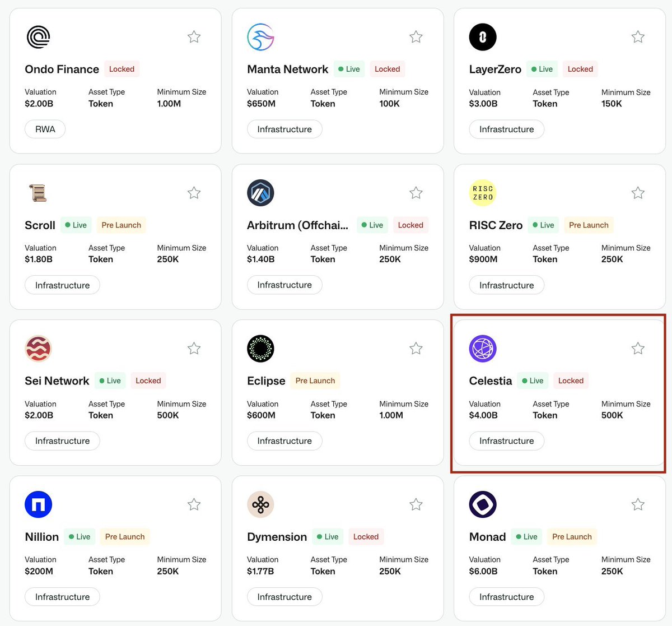Star the Arbitrum card
Screen dimensions: 672x626
pos(416,193)
